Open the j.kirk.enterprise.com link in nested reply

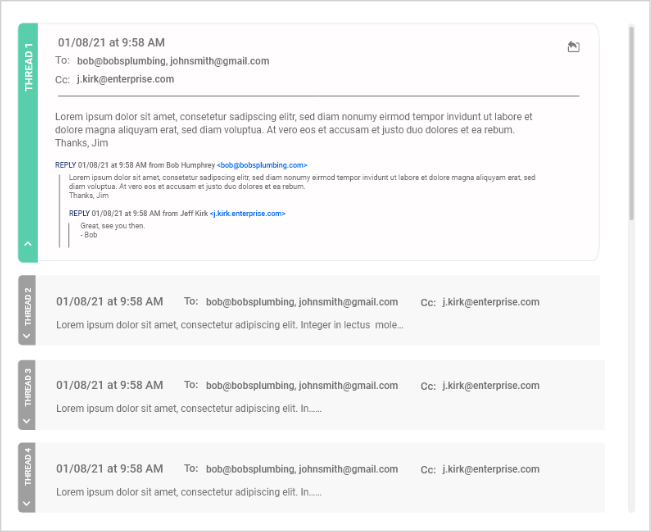click(x=247, y=213)
